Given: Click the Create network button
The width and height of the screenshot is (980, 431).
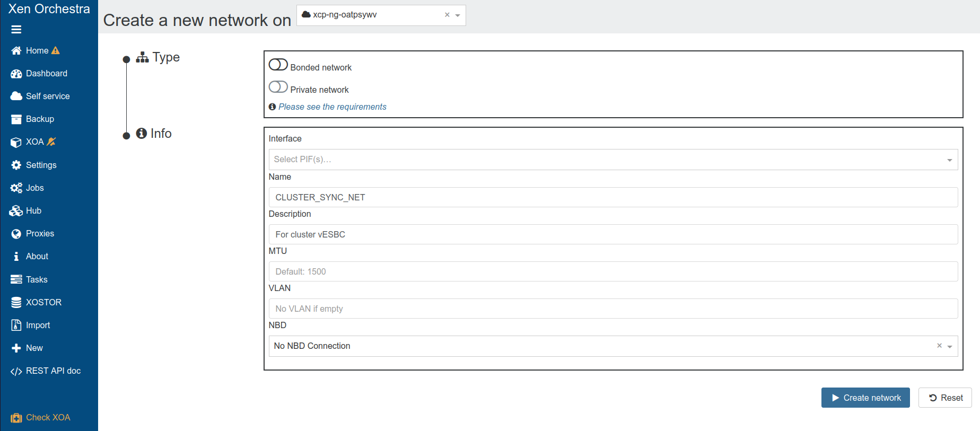Looking at the screenshot, I should 865,398.
